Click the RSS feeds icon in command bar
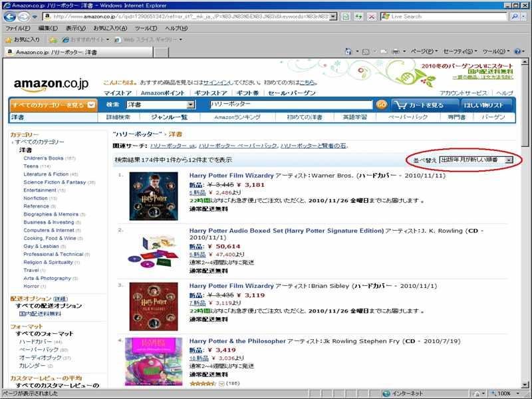532x399 pixels. (x=366, y=52)
